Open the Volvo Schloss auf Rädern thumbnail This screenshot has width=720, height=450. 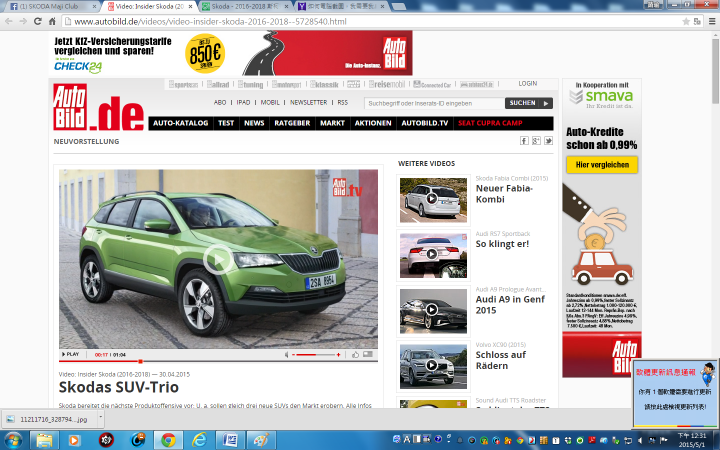click(433, 366)
